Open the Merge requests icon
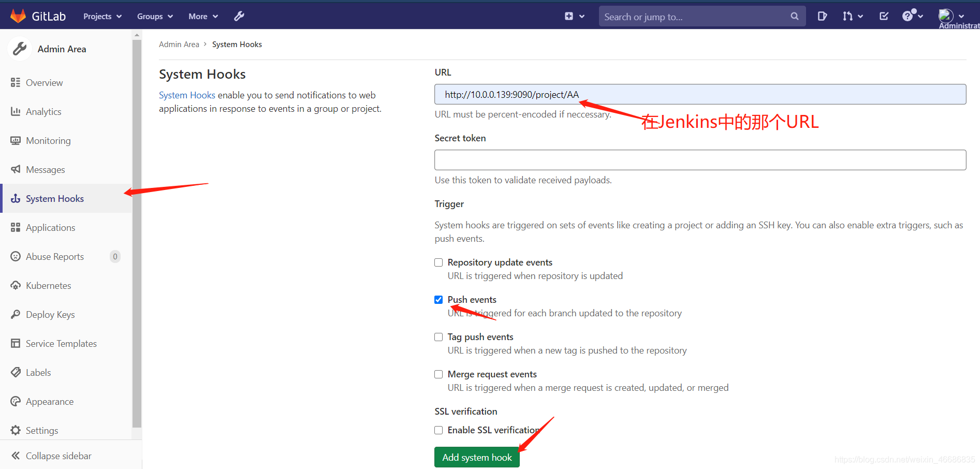The width and height of the screenshot is (980, 469). tap(847, 16)
